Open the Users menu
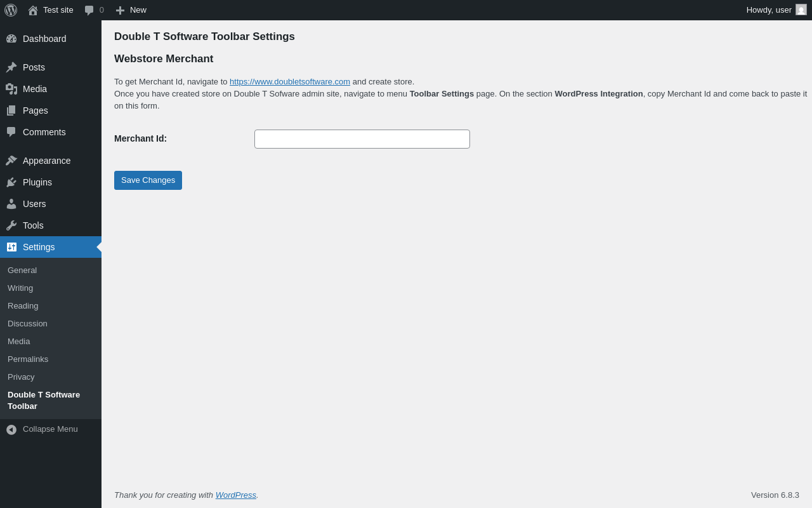The image size is (812, 508). click(x=34, y=204)
